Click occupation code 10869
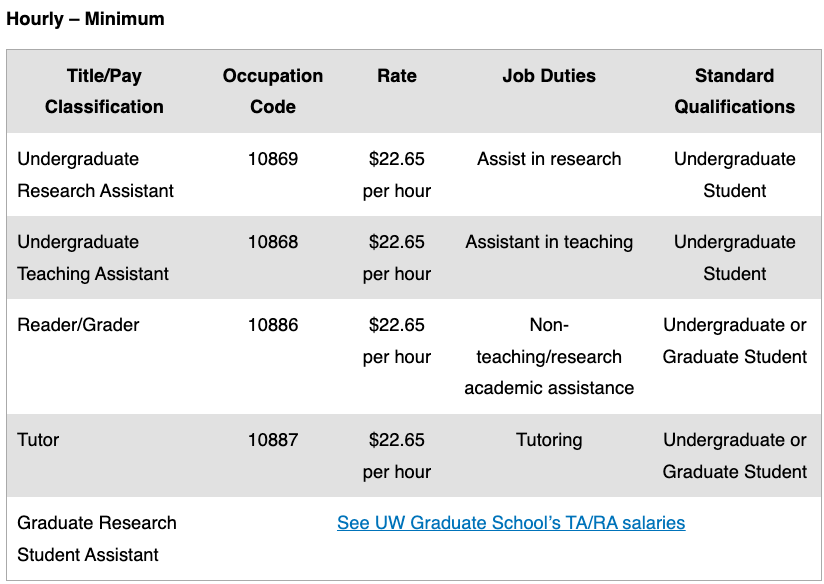 [273, 159]
